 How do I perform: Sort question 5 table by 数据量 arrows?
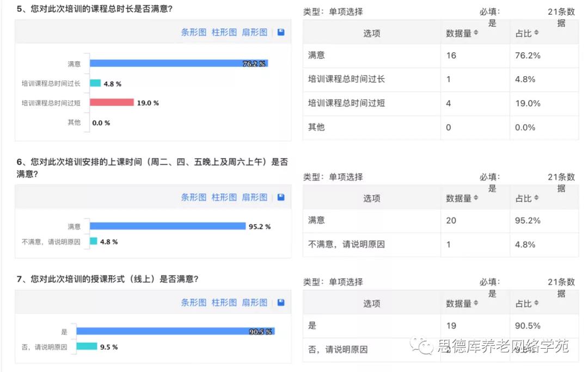[x=476, y=33]
